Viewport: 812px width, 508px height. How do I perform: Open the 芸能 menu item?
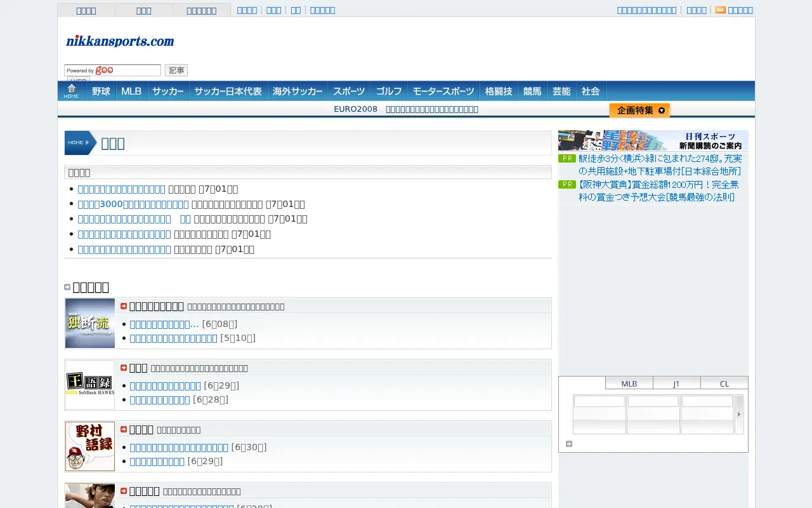coord(561,91)
